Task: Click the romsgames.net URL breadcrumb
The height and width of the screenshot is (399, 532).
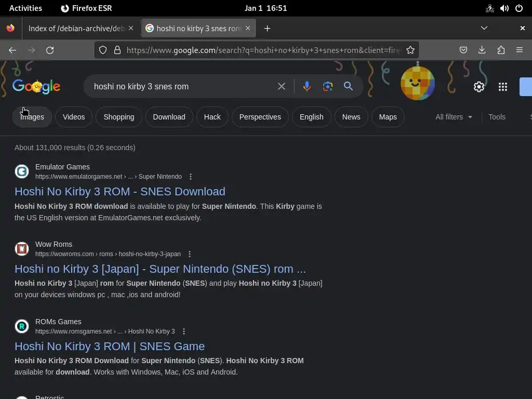Action: coord(105,331)
